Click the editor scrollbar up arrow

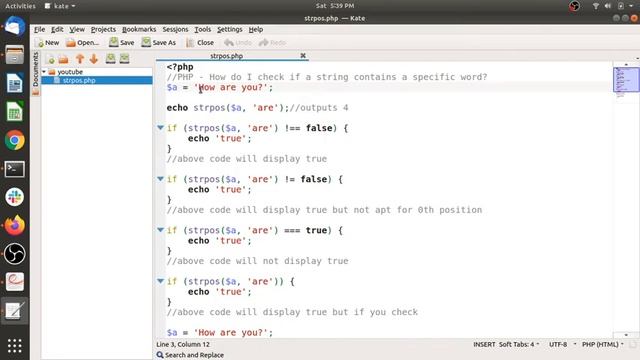(x=626, y=64)
